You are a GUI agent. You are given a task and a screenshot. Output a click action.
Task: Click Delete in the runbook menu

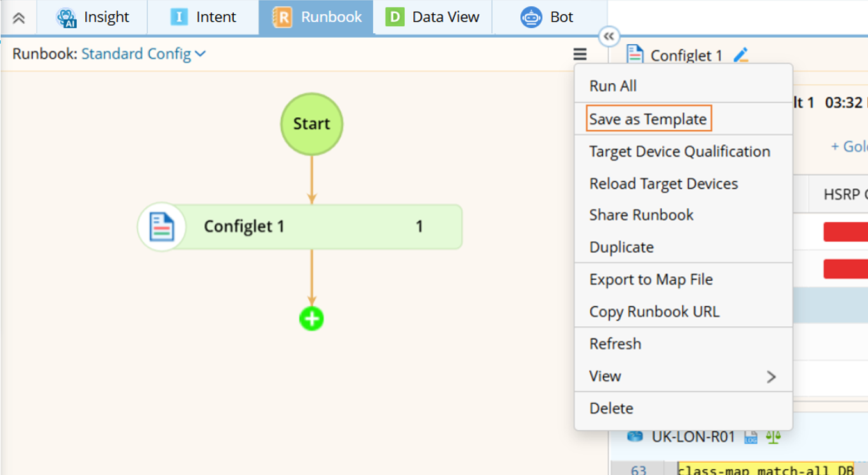[611, 408]
